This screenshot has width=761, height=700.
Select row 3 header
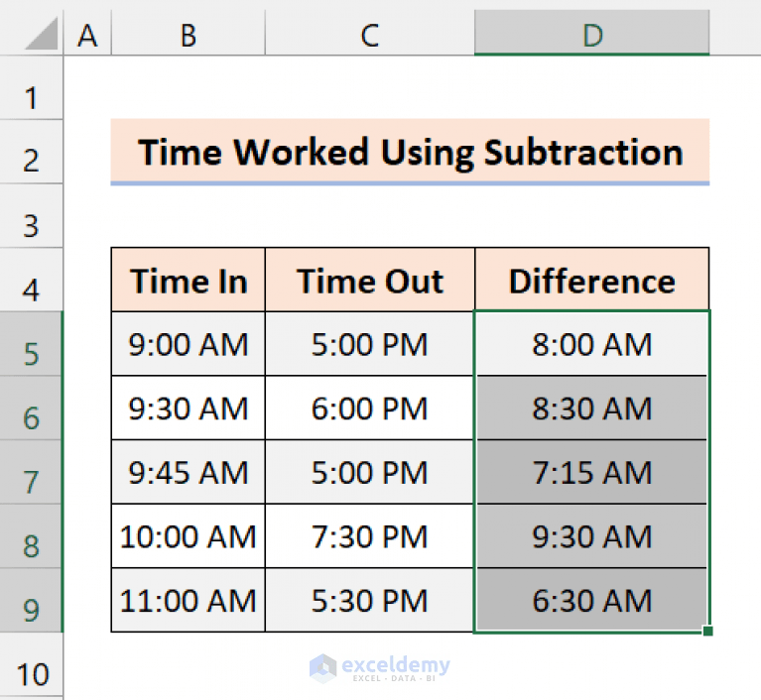point(31,216)
